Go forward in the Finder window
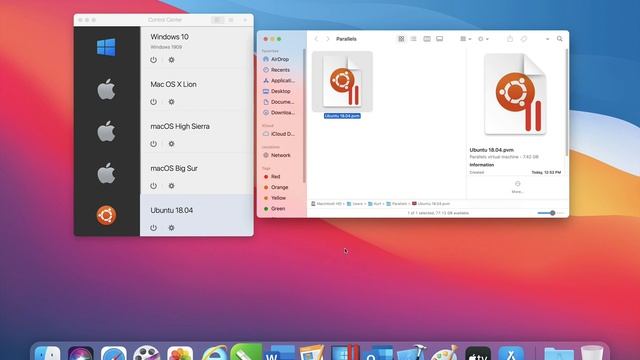640x360 pixels. [x=327, y=39]
